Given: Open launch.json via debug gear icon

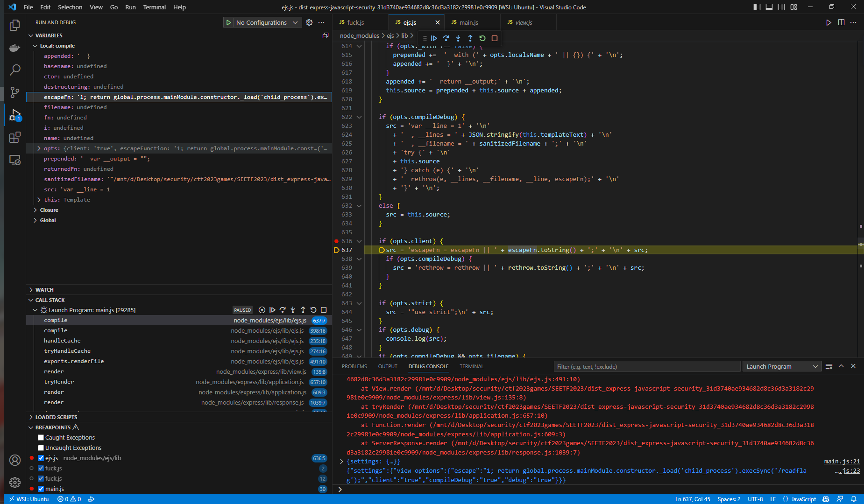Looking at the screenshot, I should click(x=309, y=22).
